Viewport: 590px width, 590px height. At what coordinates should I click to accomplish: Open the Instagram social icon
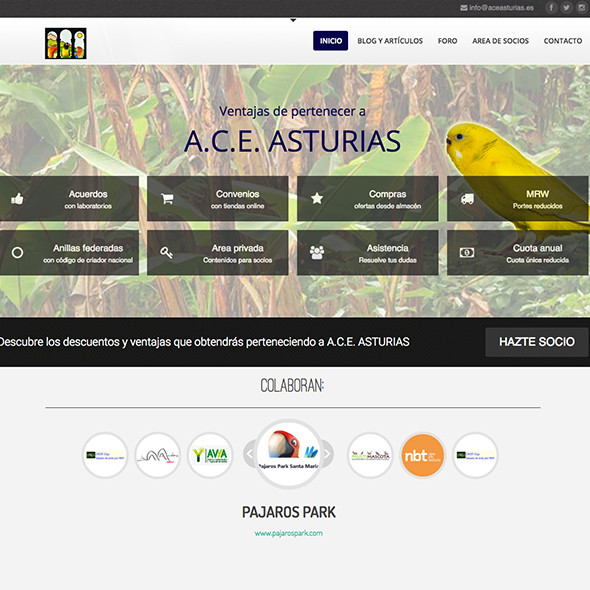coord(581,8)
